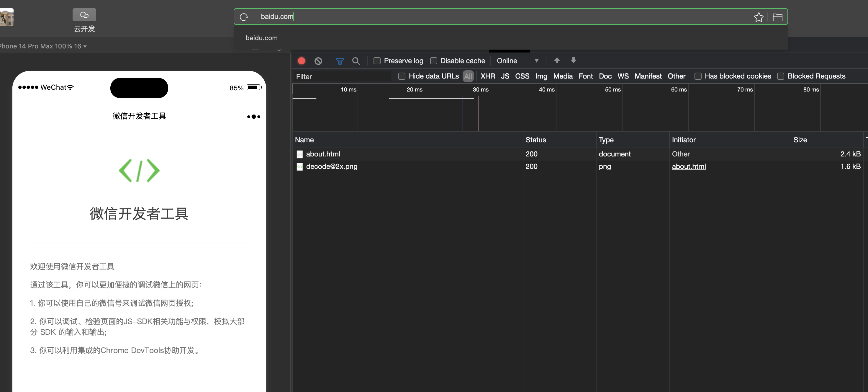Open network search with the magnifier icon
Image resolution: width=868 pixels, height=392 pixels.
click(356, 61)
